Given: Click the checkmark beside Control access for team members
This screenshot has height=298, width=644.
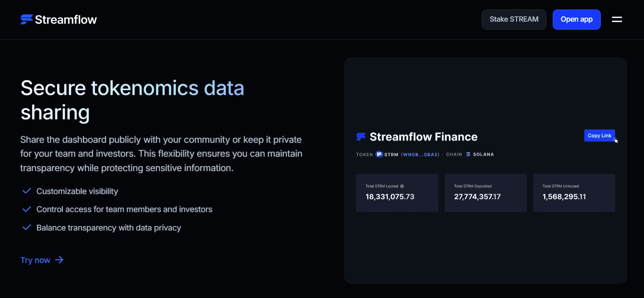Looking at the screenshot, I should click(27, 209).
